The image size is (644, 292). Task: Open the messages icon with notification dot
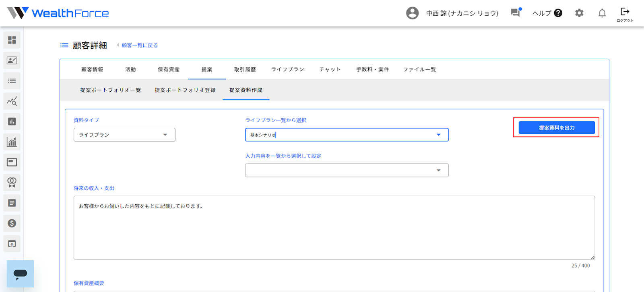click(x=516, y=12)
